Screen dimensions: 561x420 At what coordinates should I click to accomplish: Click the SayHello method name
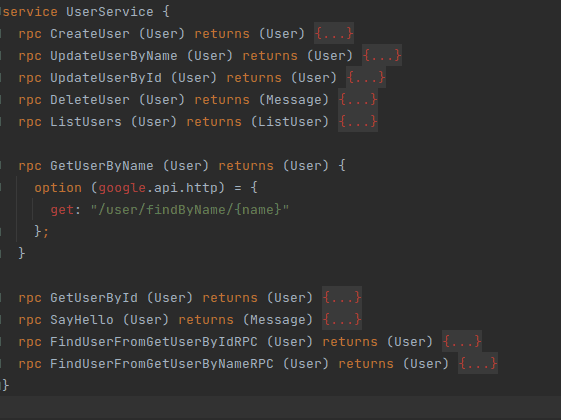tap(82, 320)
